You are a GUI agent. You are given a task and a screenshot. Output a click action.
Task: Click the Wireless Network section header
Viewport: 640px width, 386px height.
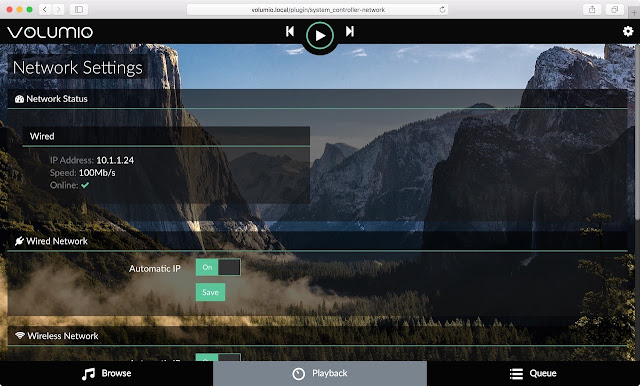pos(317,336)
